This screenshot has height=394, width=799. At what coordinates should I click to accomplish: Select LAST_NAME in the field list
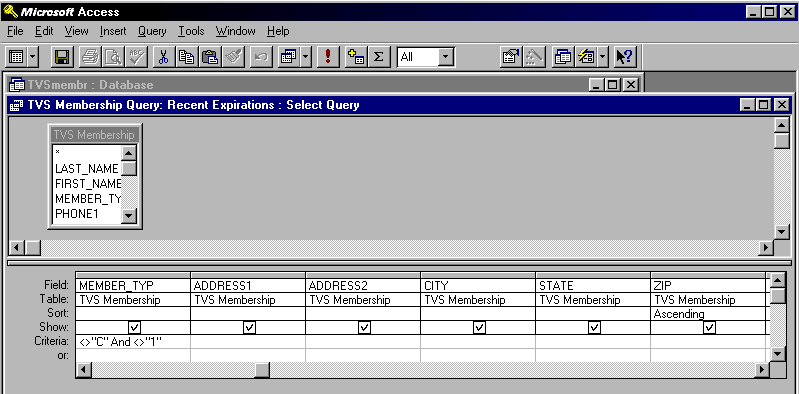tap(87, 169)
